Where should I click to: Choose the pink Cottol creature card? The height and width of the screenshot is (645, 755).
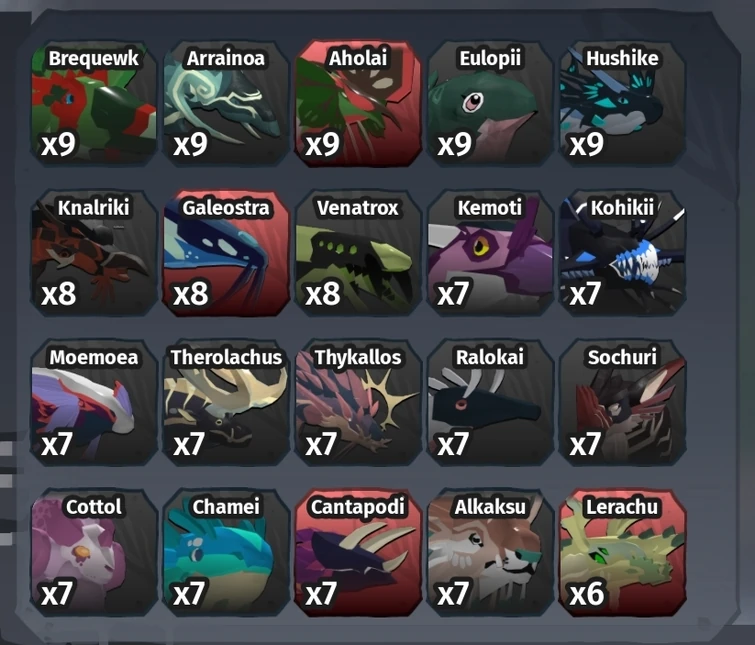[94, 553]
